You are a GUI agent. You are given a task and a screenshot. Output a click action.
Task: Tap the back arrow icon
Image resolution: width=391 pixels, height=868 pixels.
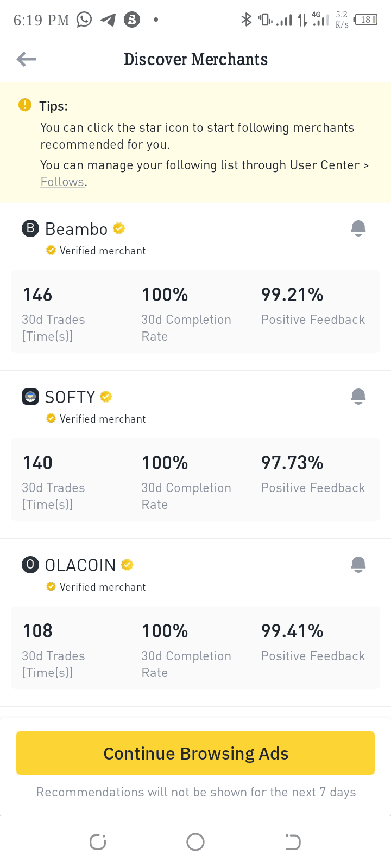pyautogui.click(x=26, y=59)
